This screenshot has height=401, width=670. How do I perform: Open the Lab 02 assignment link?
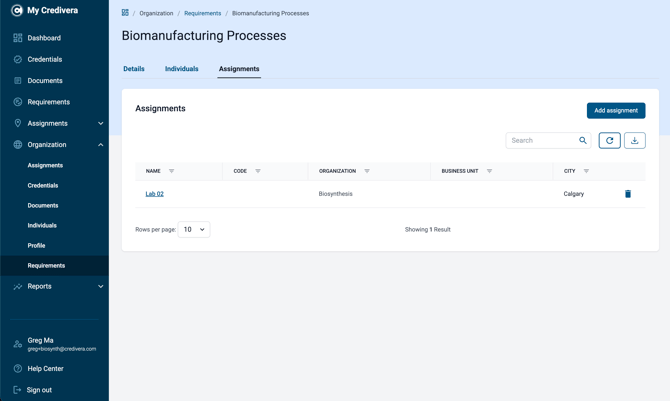click(x=154, y=194)
